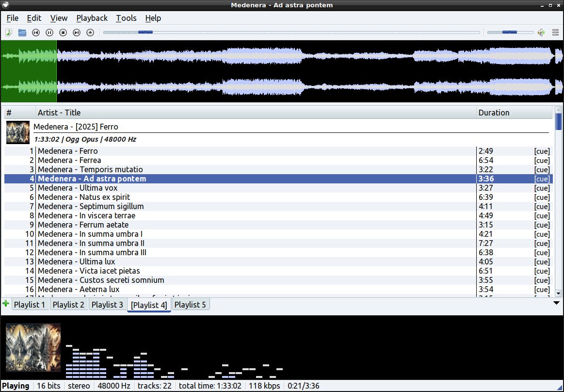This screenshot has width=564, height=392.
Task: Open the Playback menu
Action: pyautogui.click(x=92, y=18)
